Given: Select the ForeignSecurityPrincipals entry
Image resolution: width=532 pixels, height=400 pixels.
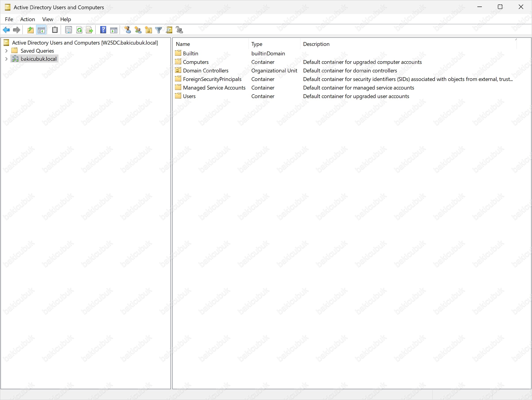Looking at the screenshot, I should point(212,79).
